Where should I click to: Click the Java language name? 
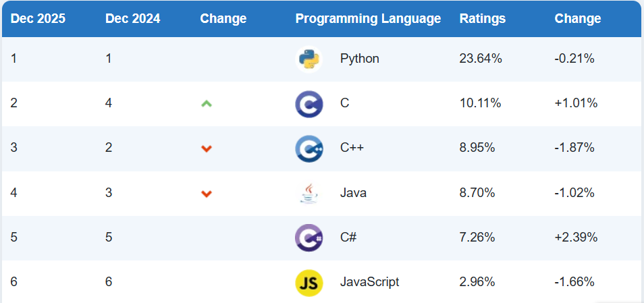point(353,193)
